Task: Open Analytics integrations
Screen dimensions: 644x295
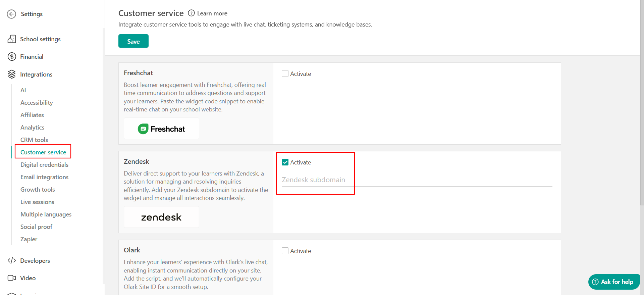Action: point(32,127)
